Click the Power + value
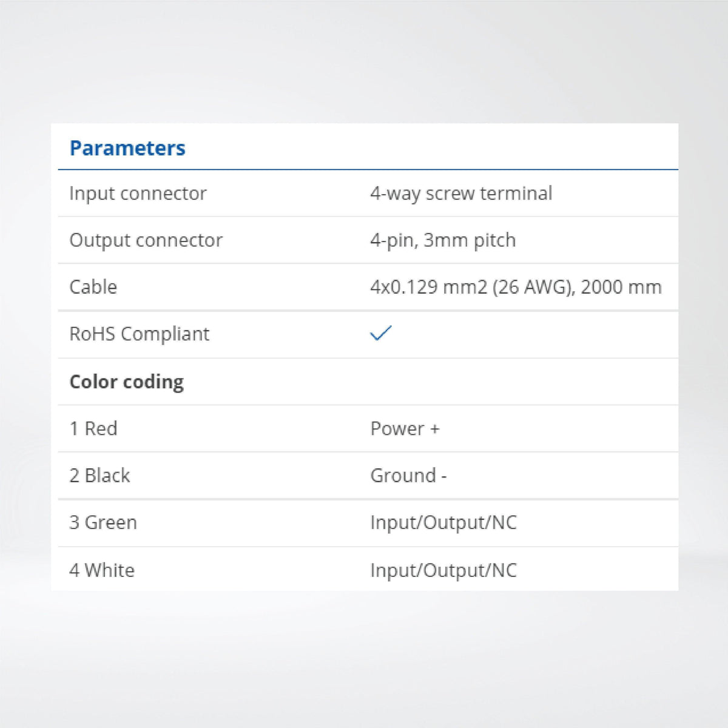728x728 pixels. click(x=405, y=428)
